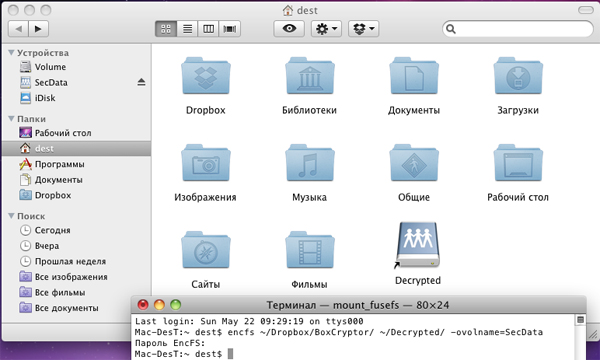Eject the SecData volume
600x360 pixels.
click(x=141, y=82)
